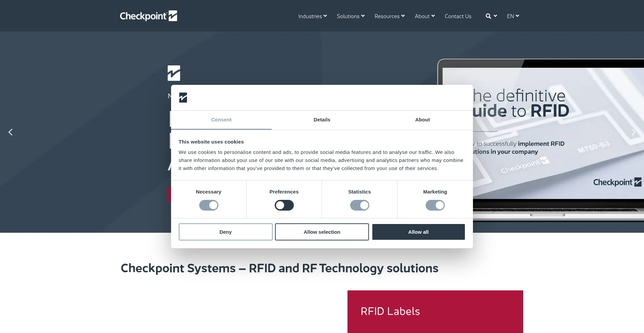Disable the Statistics cookies switch
The image size is (644, 333).
point(360,205)
